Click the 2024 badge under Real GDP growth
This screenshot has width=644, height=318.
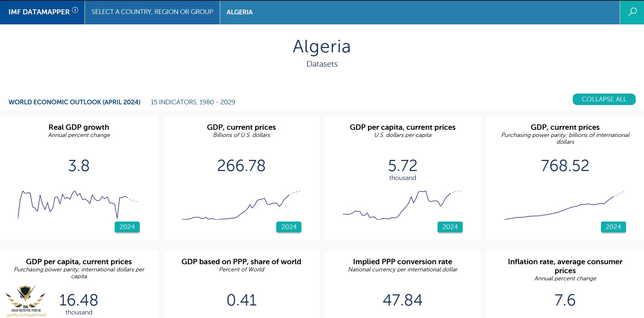(127, 227)
